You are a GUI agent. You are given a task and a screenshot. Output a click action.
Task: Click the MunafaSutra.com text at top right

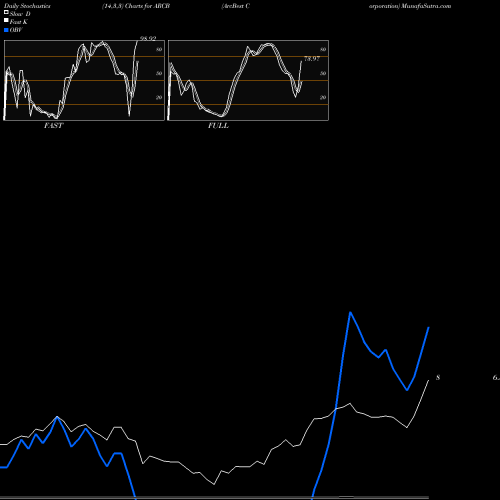click(x=426, y=6)
